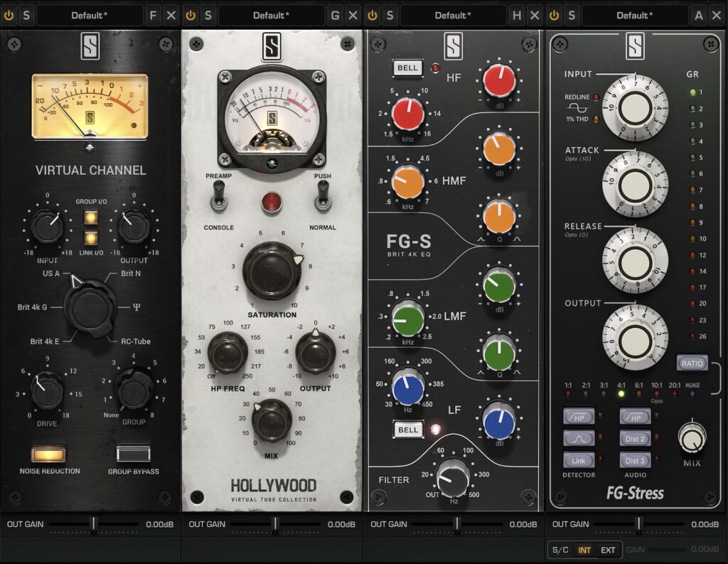Screen dimensions: 728x564
Task: Toggle power on Virtual Channel slot F
Action: coord(9,16)
